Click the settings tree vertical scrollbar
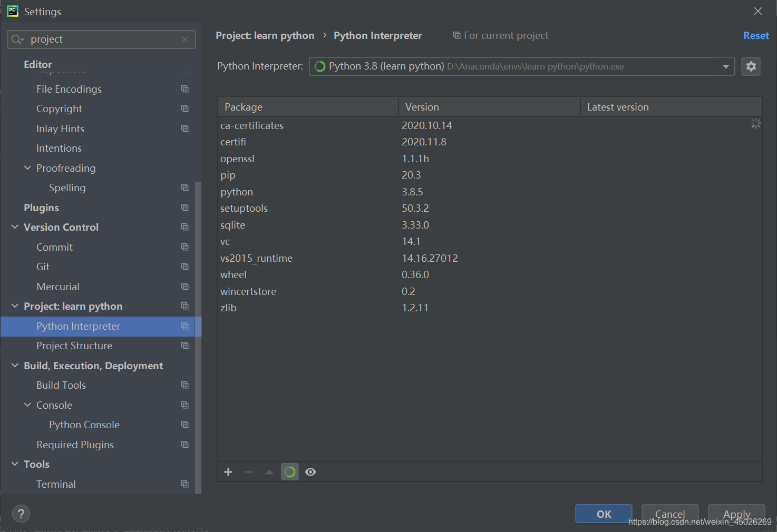The image size is (777, 532). (198, 337)
